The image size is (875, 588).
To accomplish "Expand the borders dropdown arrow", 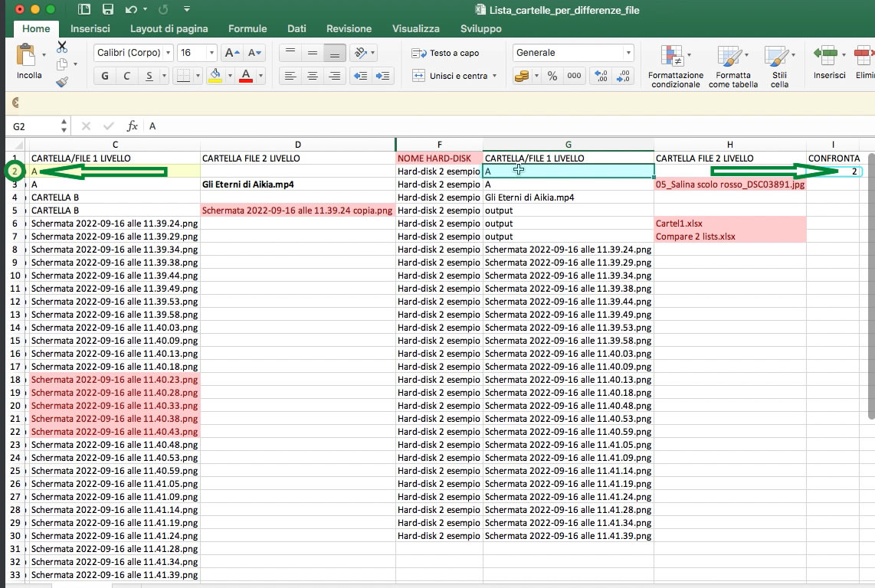I will pos(198,76).
